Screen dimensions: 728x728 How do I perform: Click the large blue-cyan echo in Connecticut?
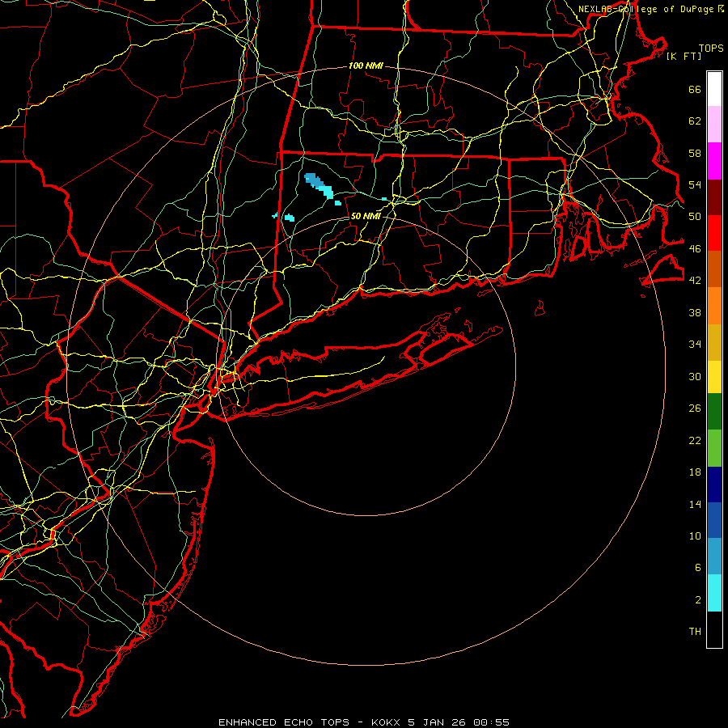pos(319,186)
